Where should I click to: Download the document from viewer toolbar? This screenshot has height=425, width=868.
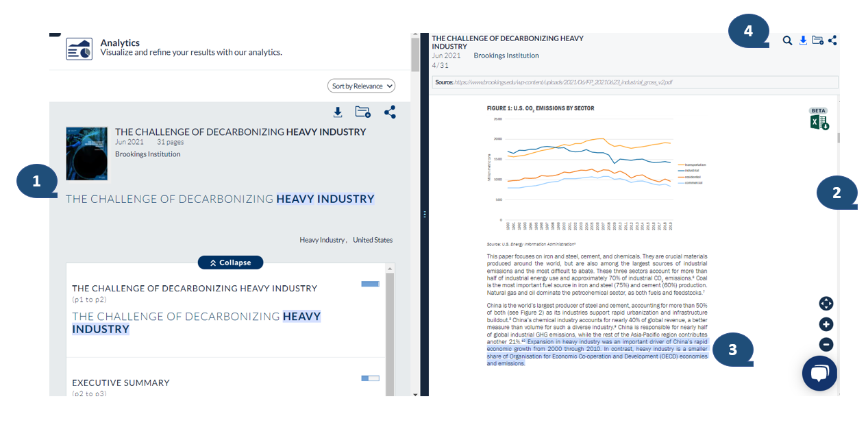pyautogui.click(x=803, y=40)
